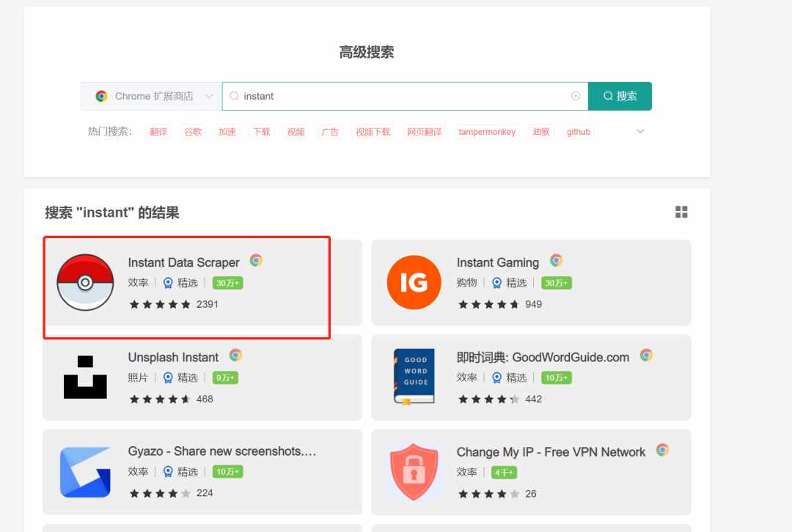Select the hot search tag 油猴
This screenshot has width=792, height=532.
[541, 132]
